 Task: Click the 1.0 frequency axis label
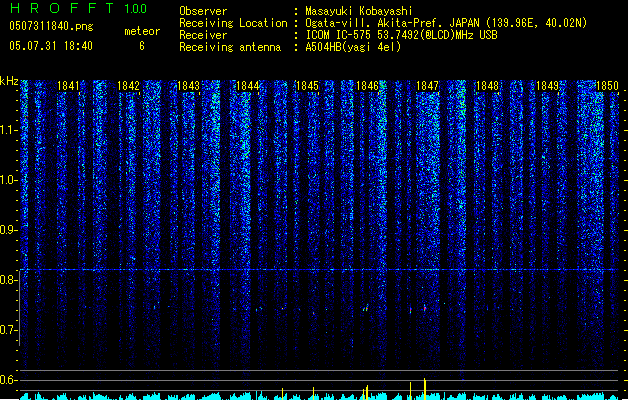click(x=8, y=180)
